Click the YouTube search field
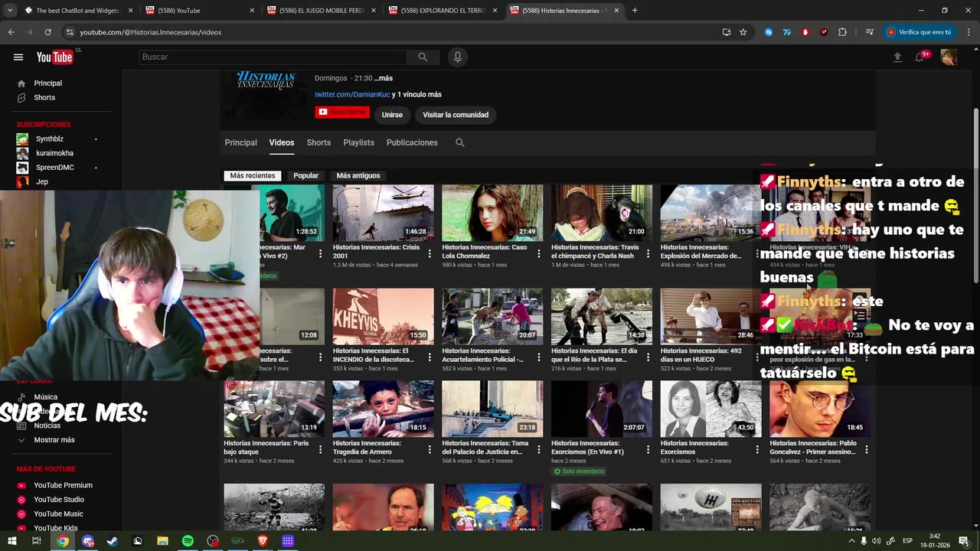Image resolution: width=980 pixels, height=551 pixels. pyautogui.click(x=273, y=57)
